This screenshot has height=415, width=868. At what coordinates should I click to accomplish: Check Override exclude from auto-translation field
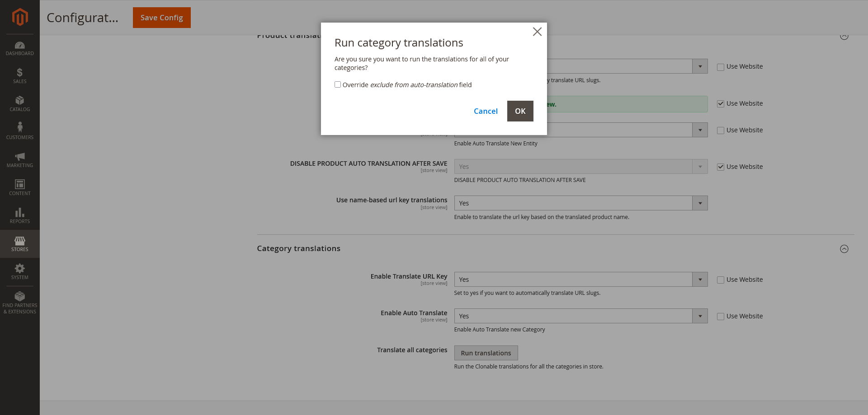[x=338, y=84]
